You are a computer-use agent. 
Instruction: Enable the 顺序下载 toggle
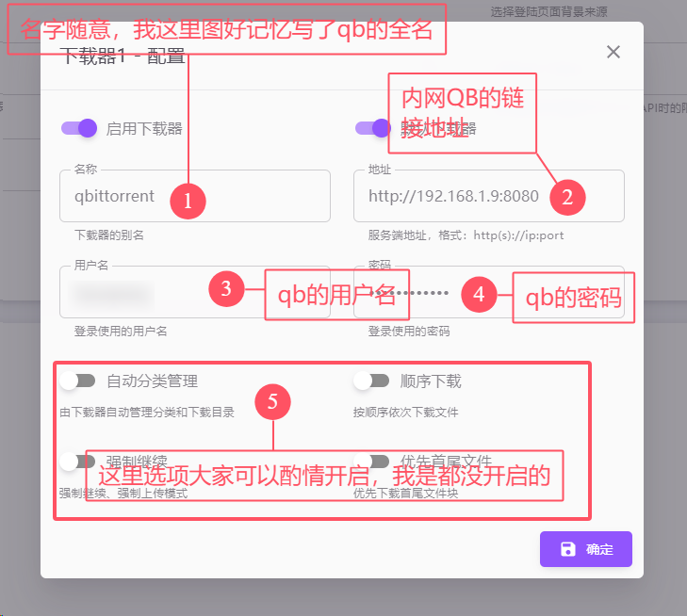pos(371,381)
